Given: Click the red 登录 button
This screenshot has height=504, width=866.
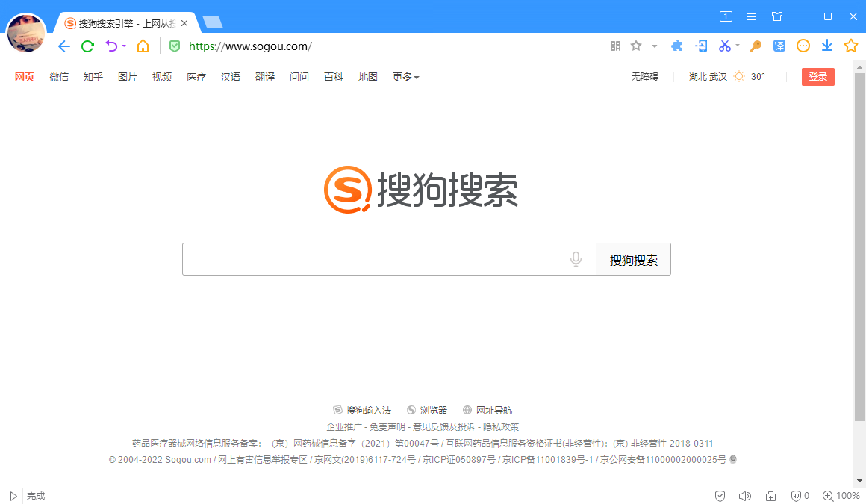Looking at the screenshot, I should coord(818,77).
